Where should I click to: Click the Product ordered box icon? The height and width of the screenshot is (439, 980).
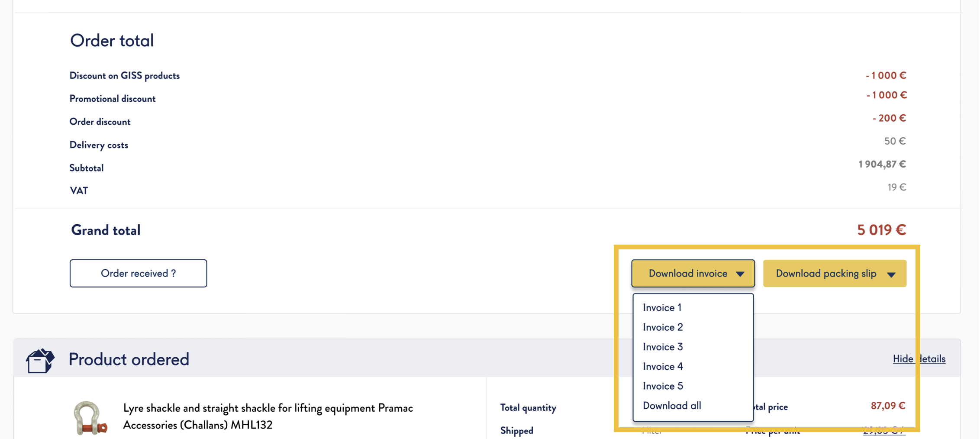pos(40,361)
